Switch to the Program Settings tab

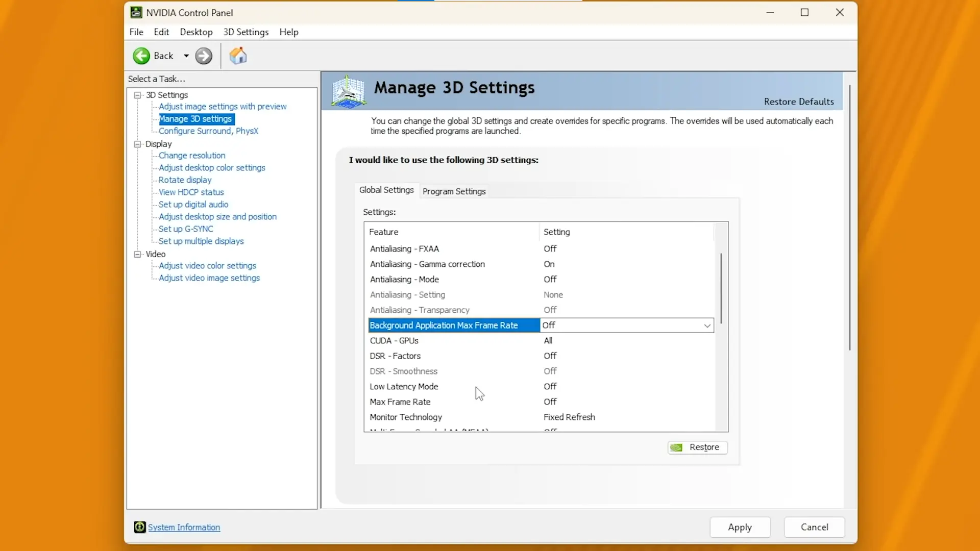tap(454, 191)
